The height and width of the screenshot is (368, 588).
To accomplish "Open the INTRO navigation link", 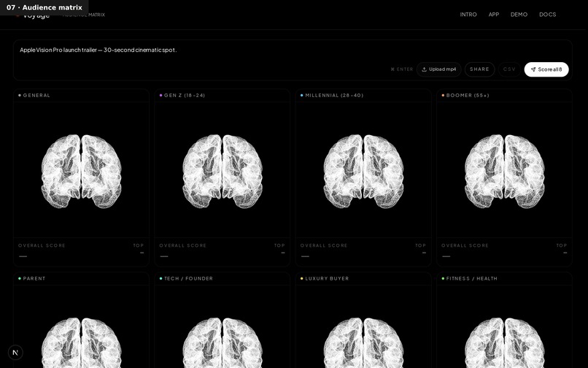I will (468, 15).
